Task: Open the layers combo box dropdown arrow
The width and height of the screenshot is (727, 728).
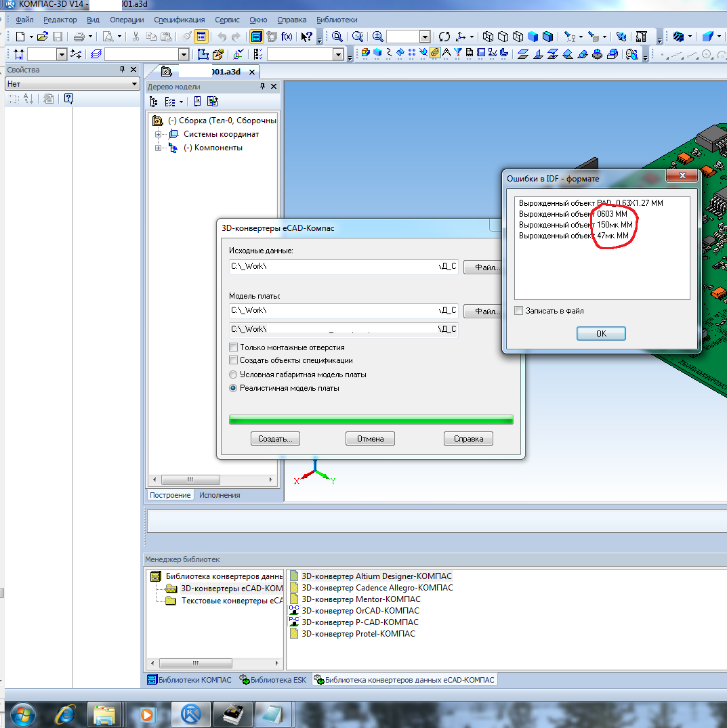Action: click(184, 55)
